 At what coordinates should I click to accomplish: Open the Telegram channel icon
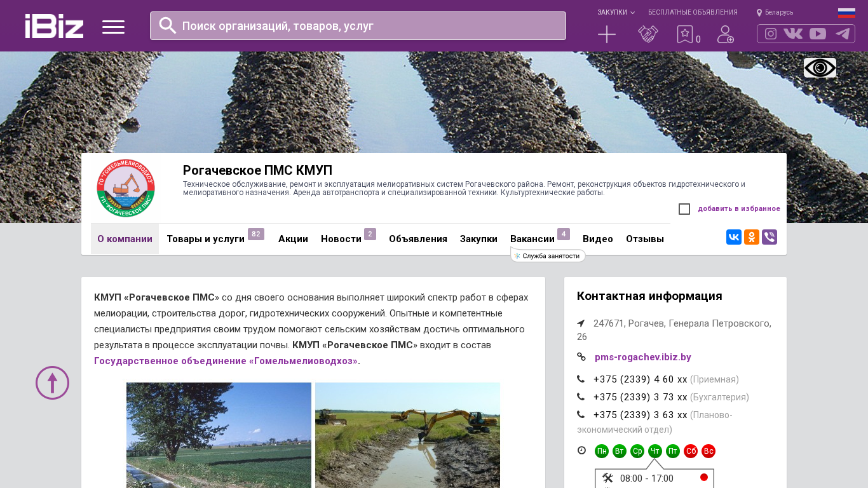(843, 34)
